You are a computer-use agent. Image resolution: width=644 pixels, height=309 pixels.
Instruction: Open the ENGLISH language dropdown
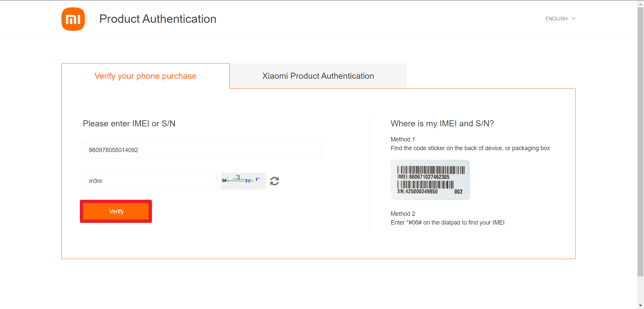point(556,19)
